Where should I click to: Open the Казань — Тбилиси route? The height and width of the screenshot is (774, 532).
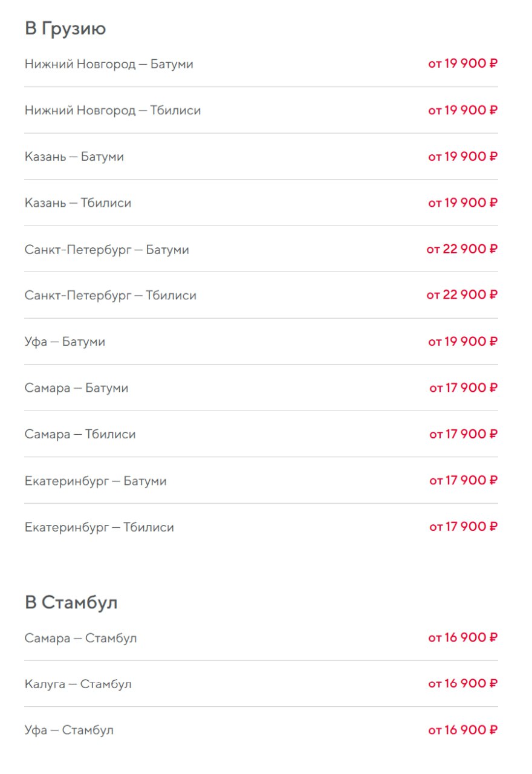pos(78,203)
